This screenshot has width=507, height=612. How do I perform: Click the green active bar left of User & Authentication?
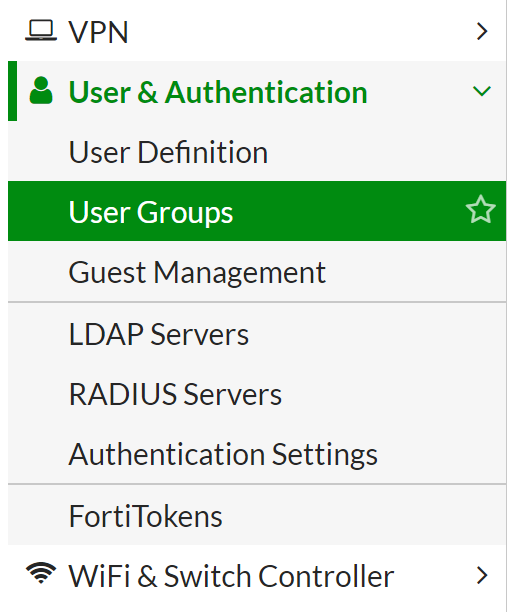tap(12, 91)
